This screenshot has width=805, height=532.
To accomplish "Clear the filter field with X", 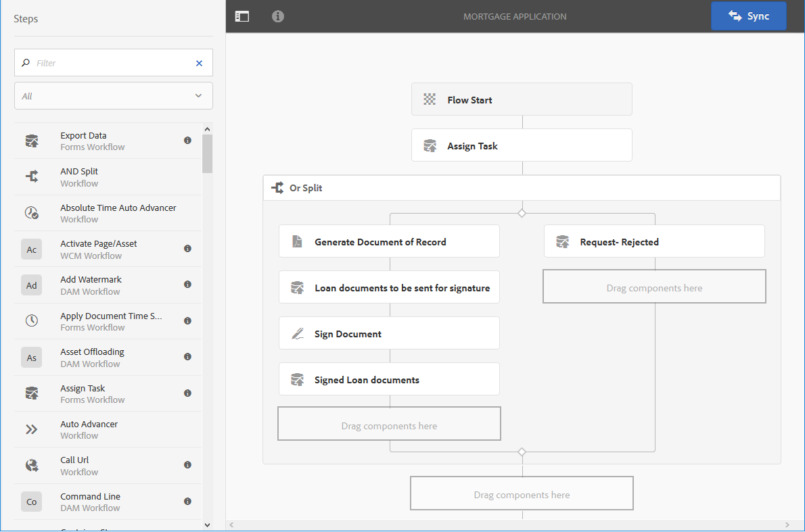I will [x=199, y=63].
